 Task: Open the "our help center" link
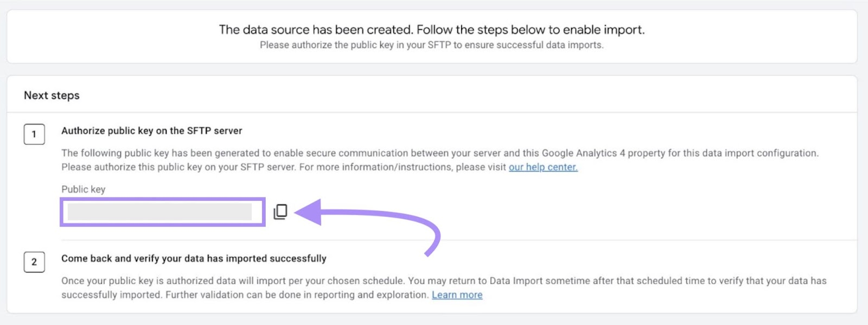tap(542, 167)
